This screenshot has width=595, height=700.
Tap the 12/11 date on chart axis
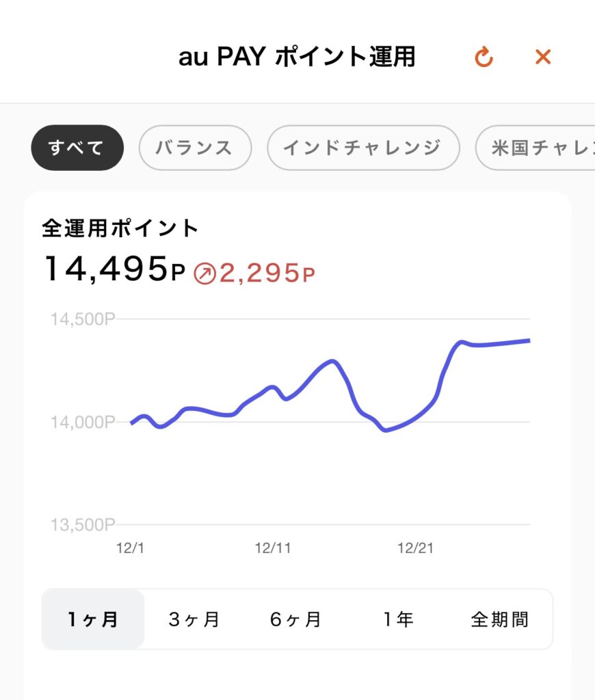273,548
